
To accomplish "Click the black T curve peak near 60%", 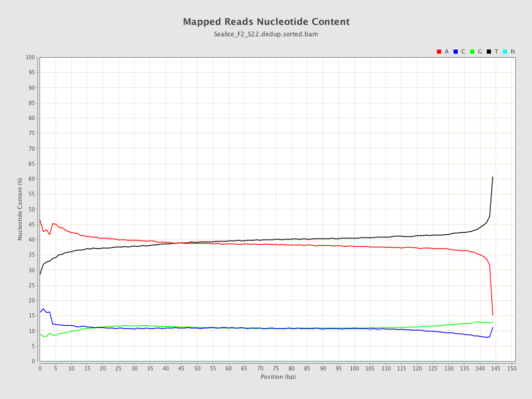I will point(493,177).
